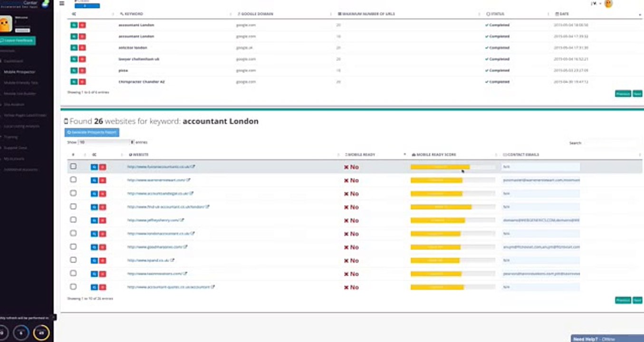Open the hamburger menu icon at top
The image size is (644, 342).
(x=62, y=3)
